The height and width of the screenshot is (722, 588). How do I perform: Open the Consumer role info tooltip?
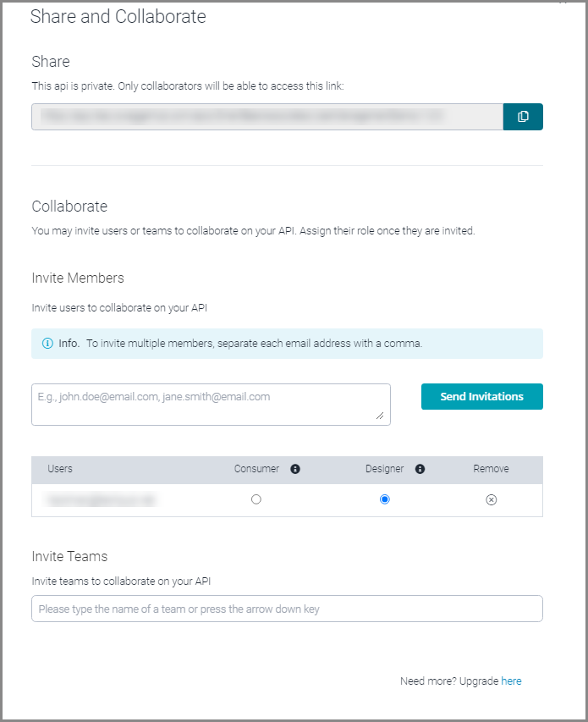pos(294,468)
